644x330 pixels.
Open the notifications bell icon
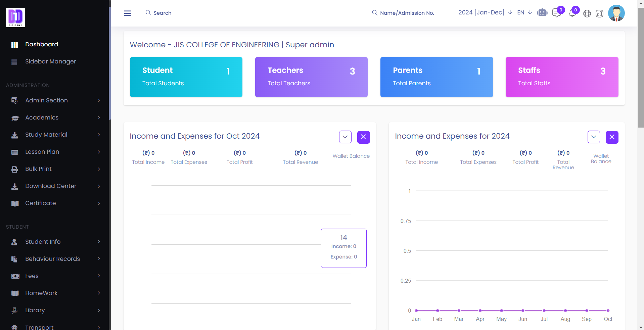tap(572, 13)
